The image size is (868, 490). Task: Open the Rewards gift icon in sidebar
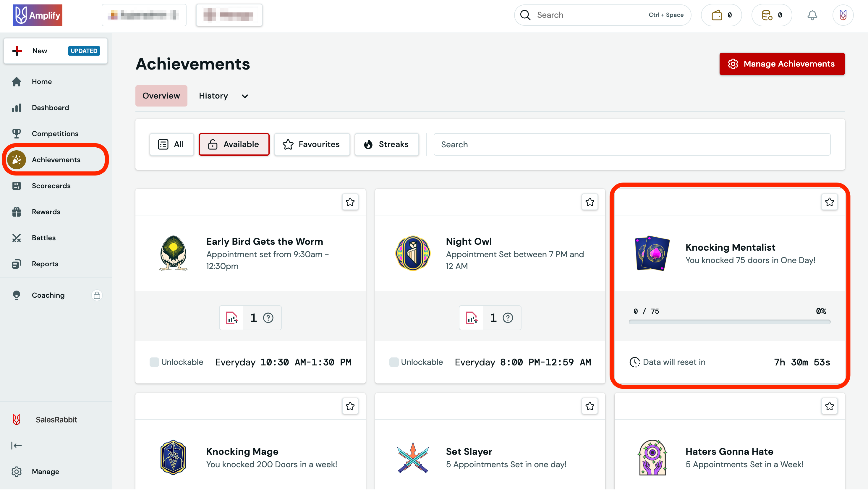click(17, 212)
